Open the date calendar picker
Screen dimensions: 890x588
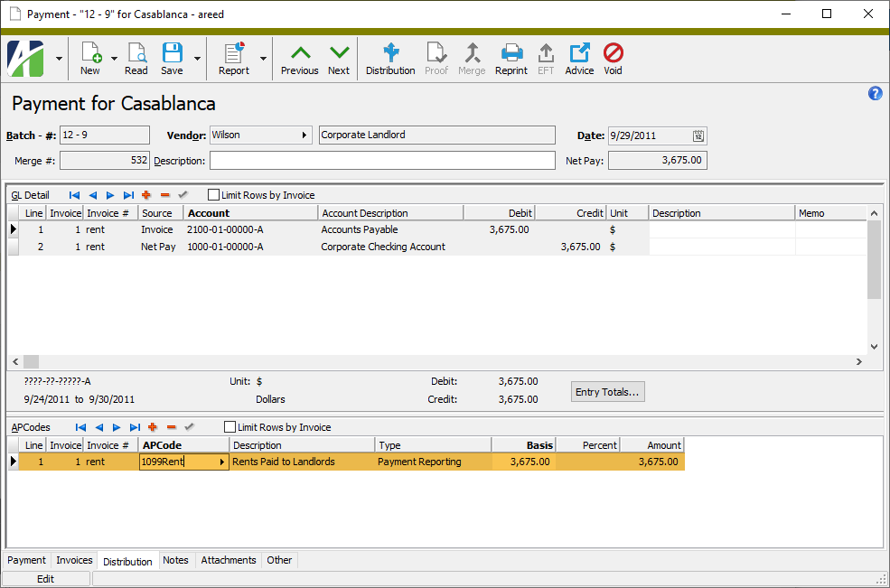698,136
